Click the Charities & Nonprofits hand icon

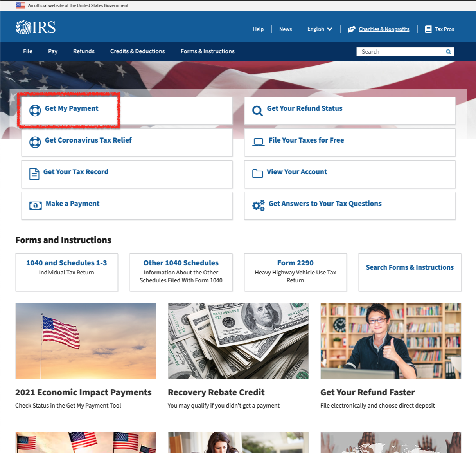point(352,29)
